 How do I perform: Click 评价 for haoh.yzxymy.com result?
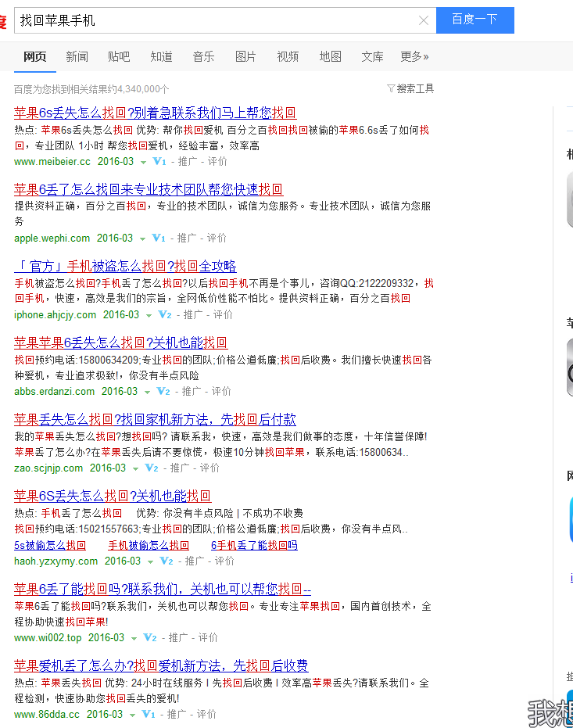pos(224,561)
